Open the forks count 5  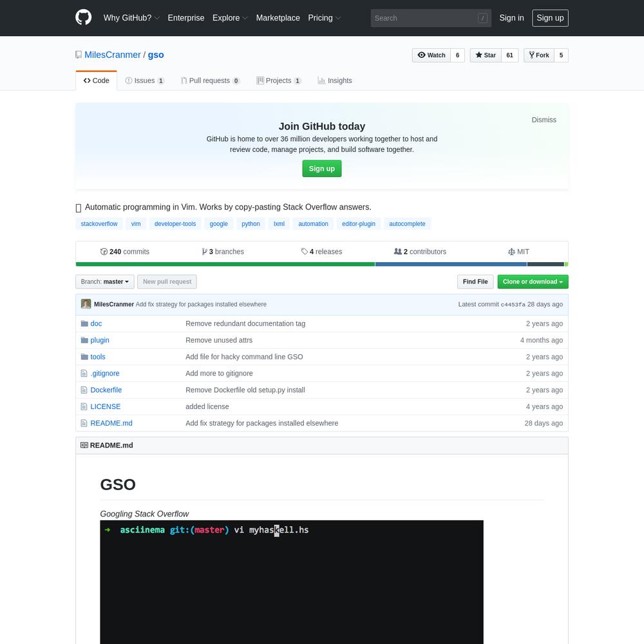tap(561, 55)
